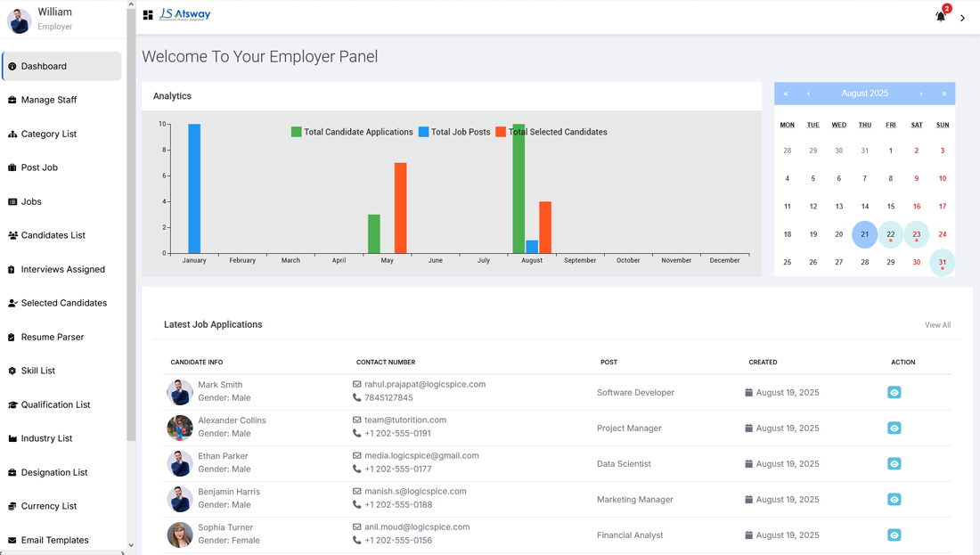Toggle Total Selected Candidates orange legend swatch
The image size is (980, 555).
(501, 132)
